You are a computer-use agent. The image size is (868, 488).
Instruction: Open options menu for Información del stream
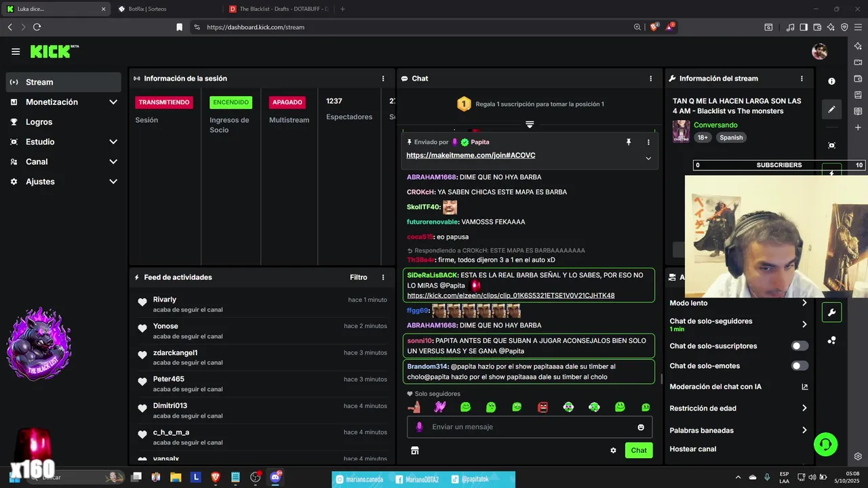(x=802, y=79)
